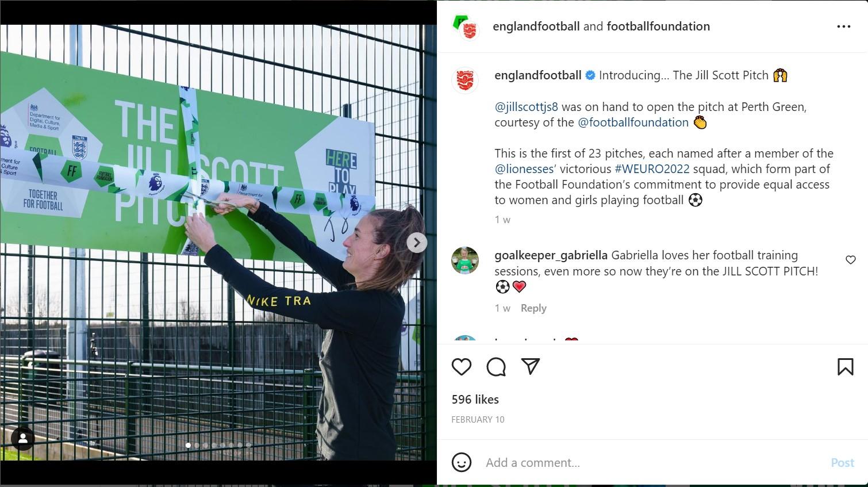The height and width of the screenshot is (487, 868).
Task: Open the emoji picker in the comment box
Action: pos(462,462)
